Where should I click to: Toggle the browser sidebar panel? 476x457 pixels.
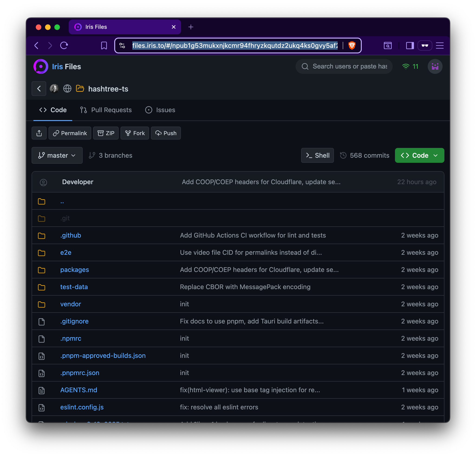tap(410, 46)
